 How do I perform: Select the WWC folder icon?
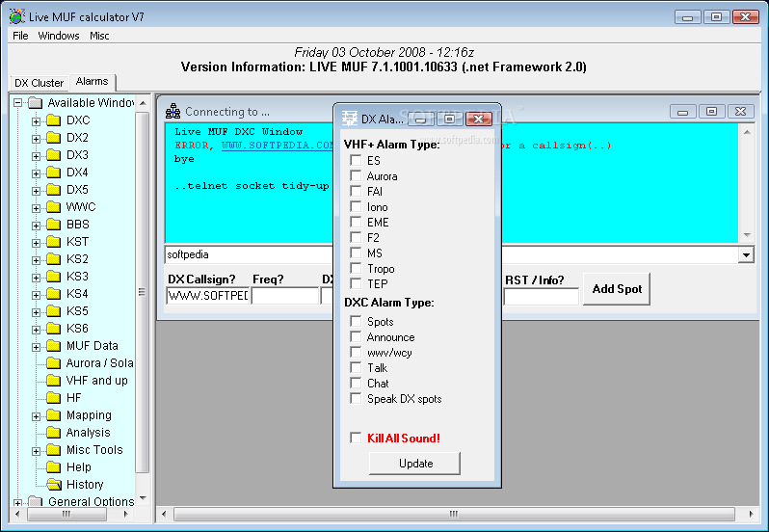tap(53, 207)
